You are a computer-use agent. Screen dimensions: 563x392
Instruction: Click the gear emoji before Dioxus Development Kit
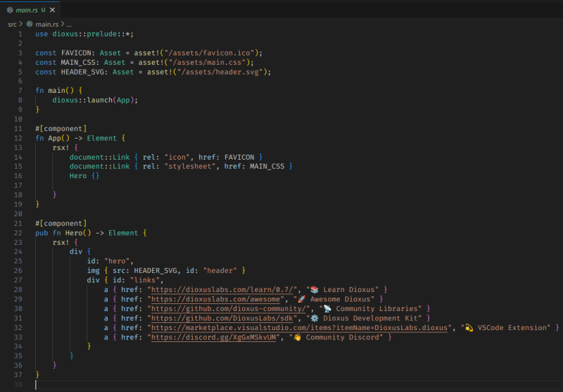313,318
